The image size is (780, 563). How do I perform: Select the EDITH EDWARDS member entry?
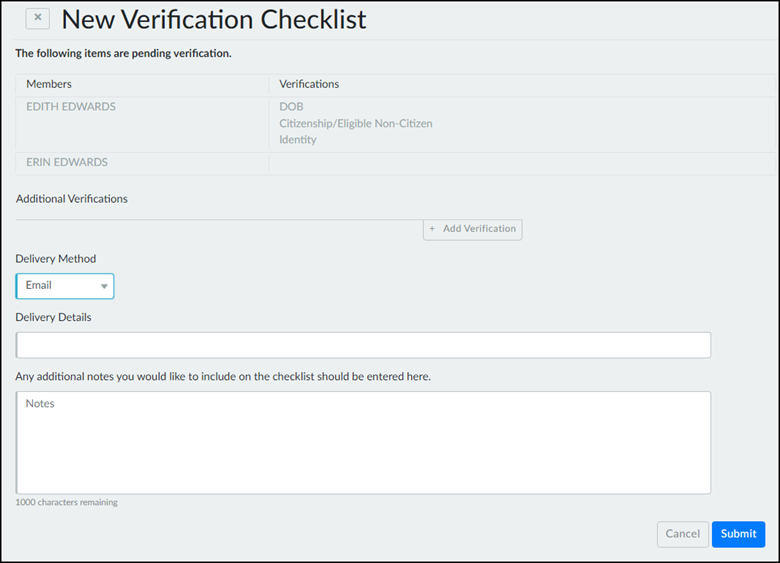71,107
